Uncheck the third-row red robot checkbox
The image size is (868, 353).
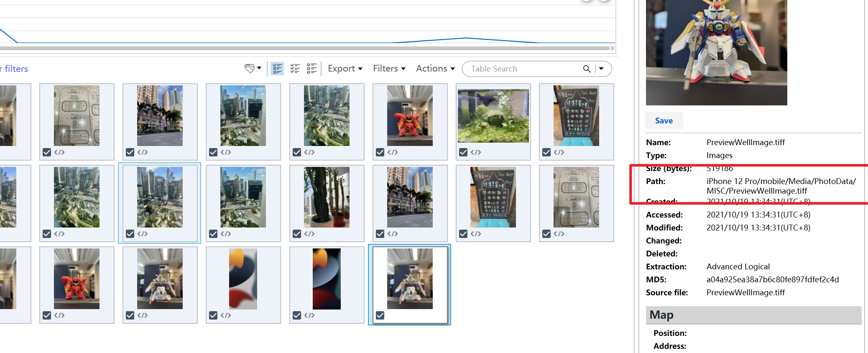pos(47,315)
